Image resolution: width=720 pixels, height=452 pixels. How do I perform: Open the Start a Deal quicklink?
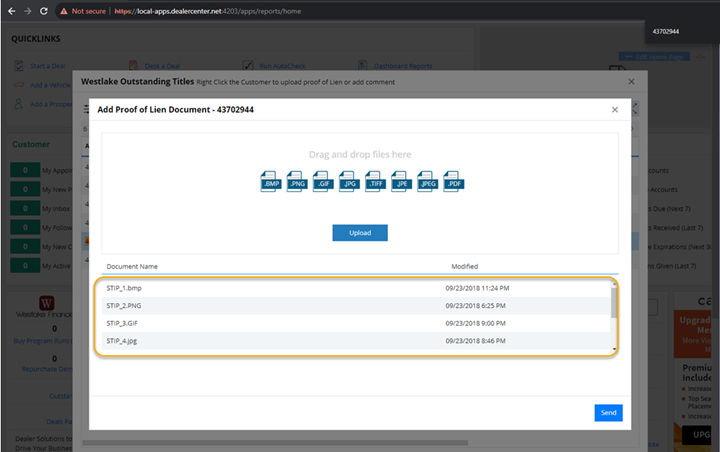(47, 66)
